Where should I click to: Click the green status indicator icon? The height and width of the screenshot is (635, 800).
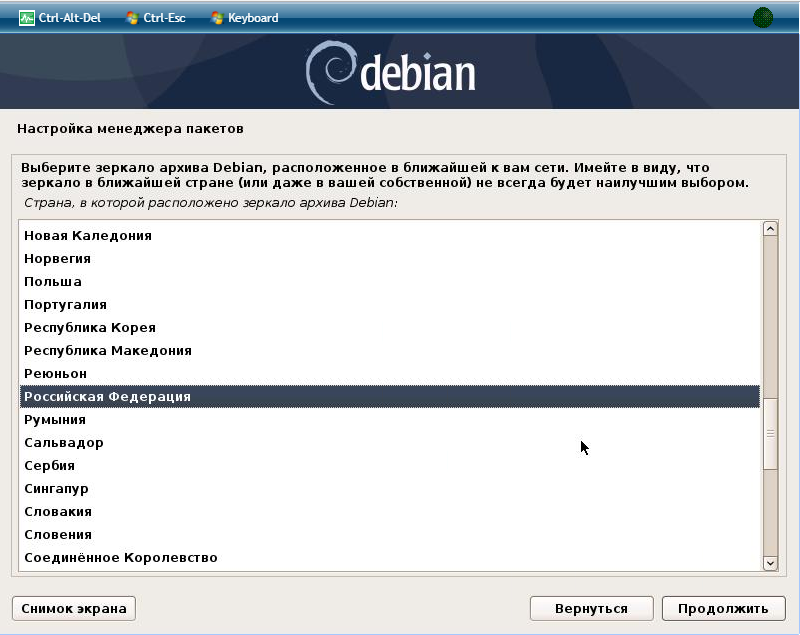click(762, 18)
